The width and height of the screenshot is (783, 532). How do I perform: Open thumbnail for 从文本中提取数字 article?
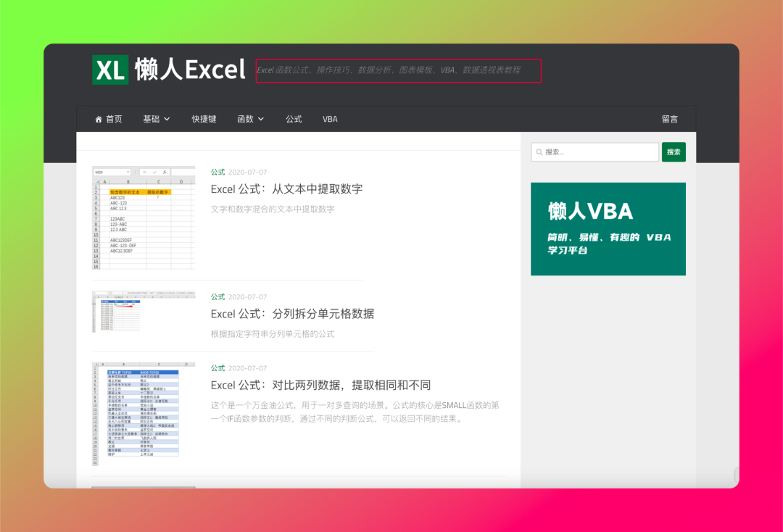pos(144,218)
